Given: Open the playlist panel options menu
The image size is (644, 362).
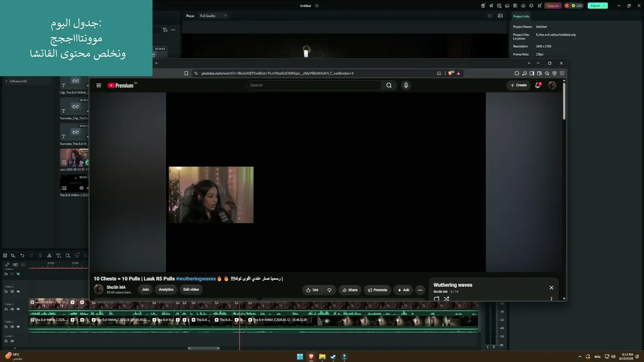Looking at the screenshot, I should (551, 299).
